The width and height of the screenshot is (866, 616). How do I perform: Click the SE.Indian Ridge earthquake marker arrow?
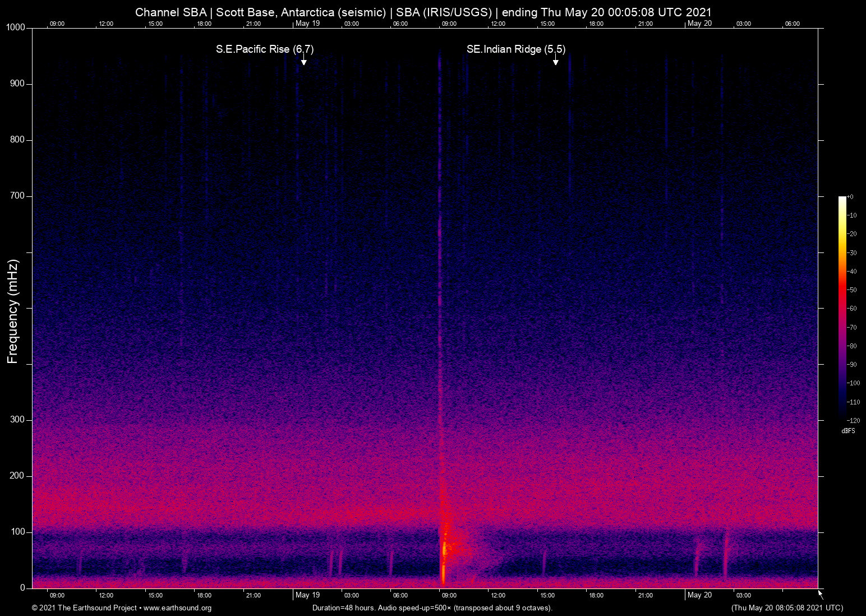pos(555,59)
